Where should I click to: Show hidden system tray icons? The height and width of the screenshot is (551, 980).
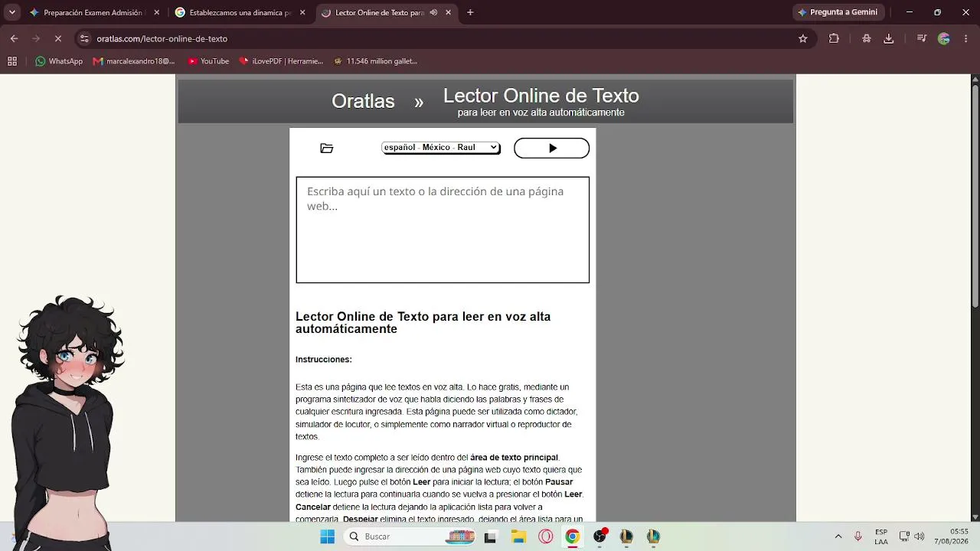838,536
